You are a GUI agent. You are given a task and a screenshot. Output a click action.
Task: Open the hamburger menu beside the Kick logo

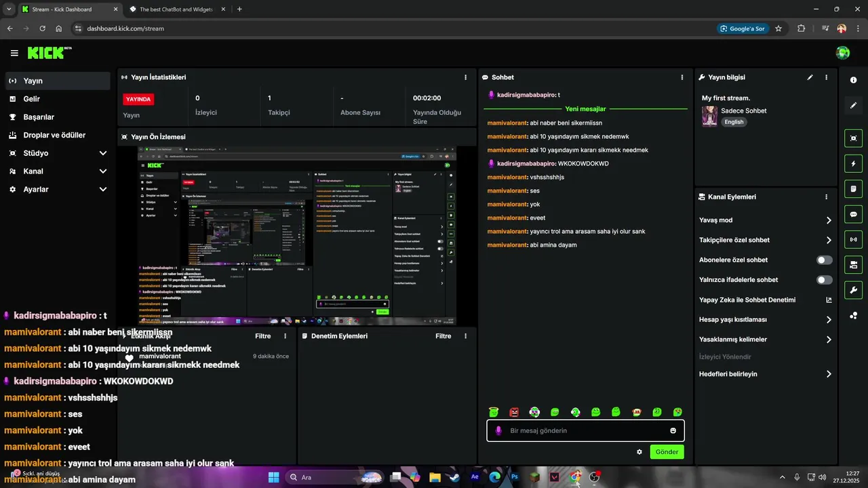[x=14, y=53]
